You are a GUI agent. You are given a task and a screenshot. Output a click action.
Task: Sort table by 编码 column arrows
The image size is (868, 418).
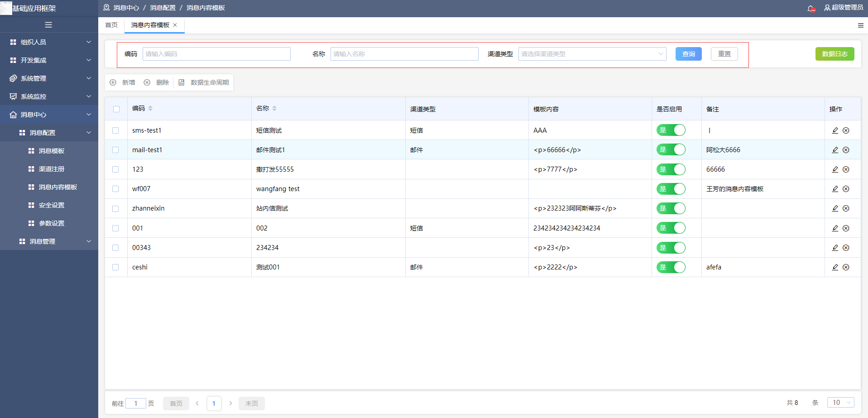pyautogui.click(x=150, y=108)
